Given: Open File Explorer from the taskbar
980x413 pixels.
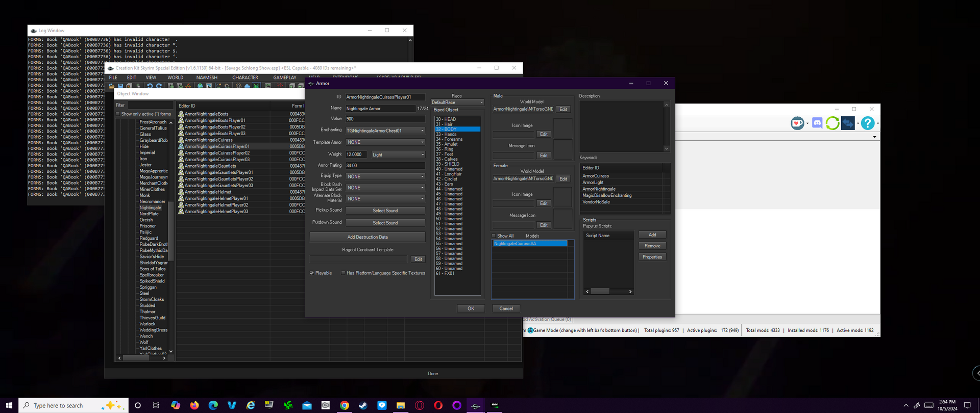Looking at the screenshot, I should (x=401, y=405).
